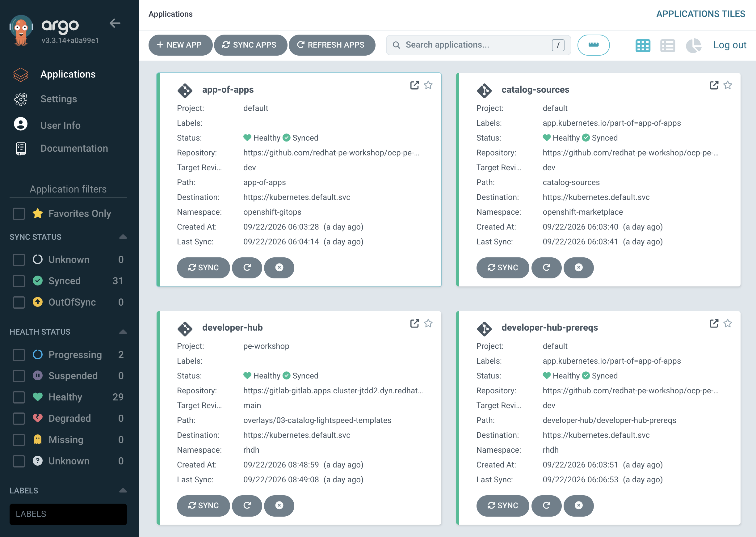Image resolution: width=756 pixels, height=537 pixels.
Task: Collapse the SYNC STATUS filter section
Action: coord(123,237)
